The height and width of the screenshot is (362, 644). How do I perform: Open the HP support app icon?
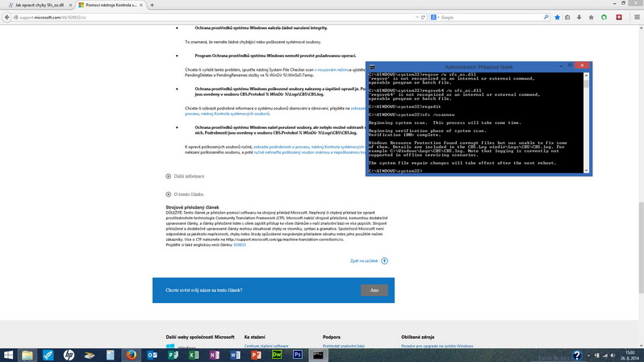click(69, 355)
